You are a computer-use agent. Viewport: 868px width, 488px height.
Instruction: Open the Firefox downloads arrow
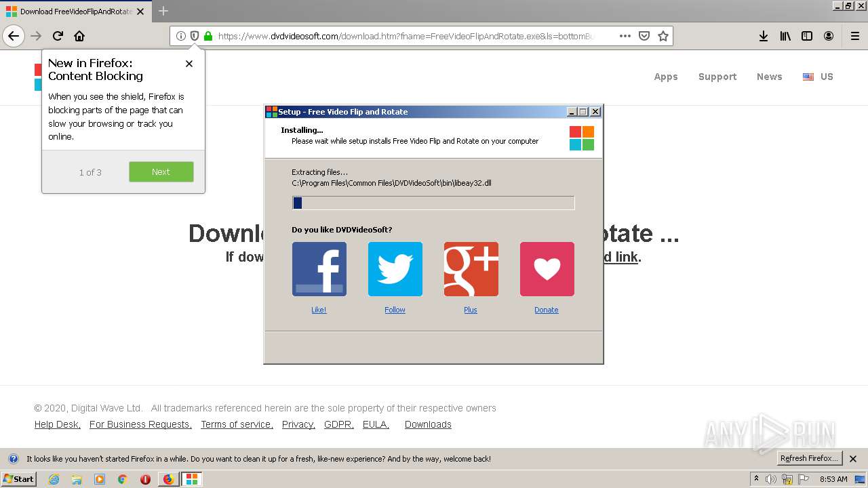click(x=764, y=36)
